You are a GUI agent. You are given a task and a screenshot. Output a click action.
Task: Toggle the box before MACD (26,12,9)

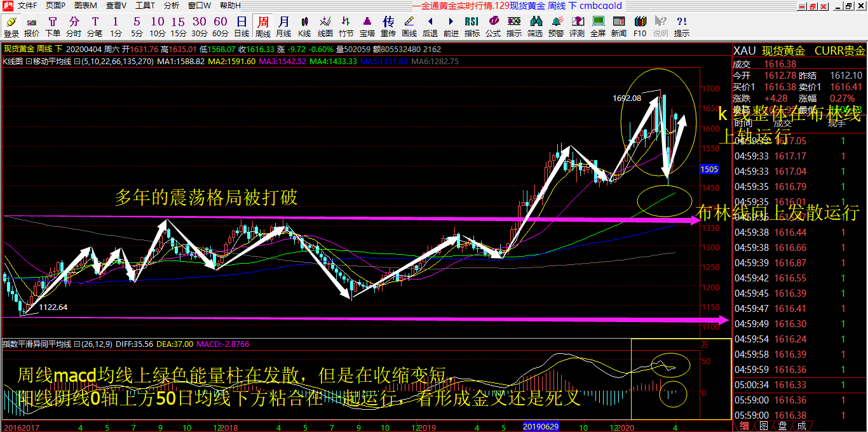(76, 344)
